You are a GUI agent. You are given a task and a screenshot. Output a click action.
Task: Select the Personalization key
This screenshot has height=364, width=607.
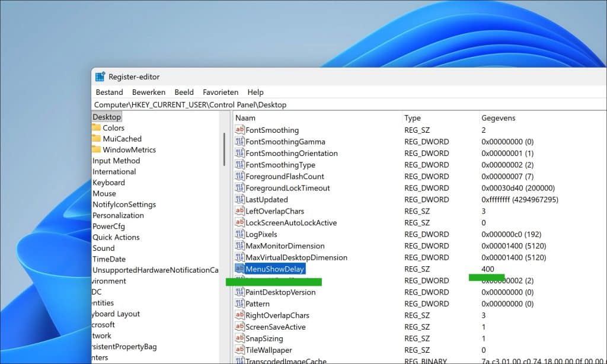118,215
